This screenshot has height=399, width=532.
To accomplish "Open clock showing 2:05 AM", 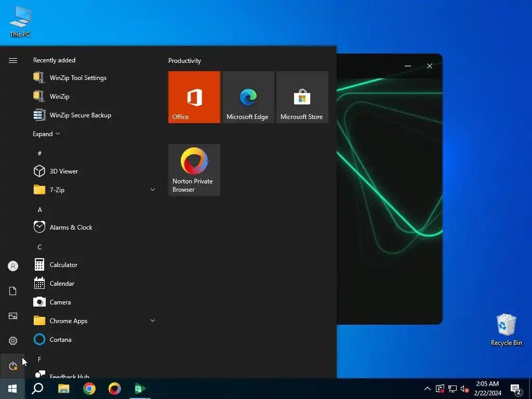I will pos(487,389).
